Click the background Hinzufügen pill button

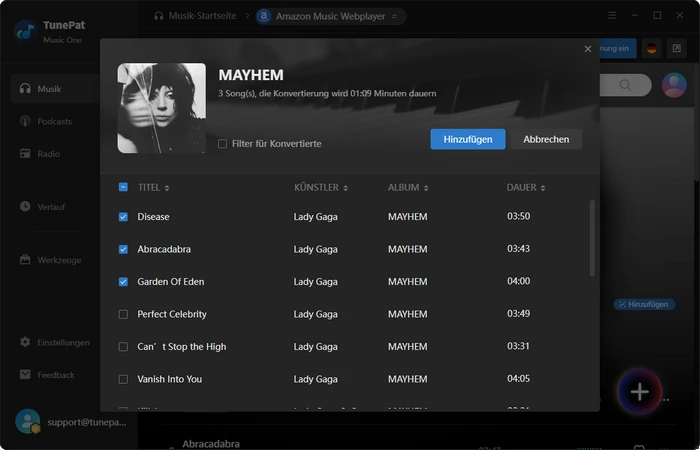pos(644,304)
